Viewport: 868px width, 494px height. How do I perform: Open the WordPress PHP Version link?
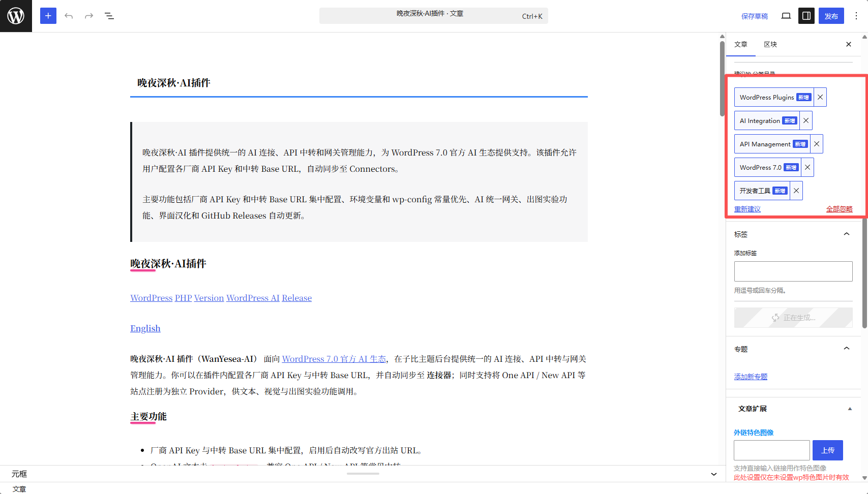(177, 298)
